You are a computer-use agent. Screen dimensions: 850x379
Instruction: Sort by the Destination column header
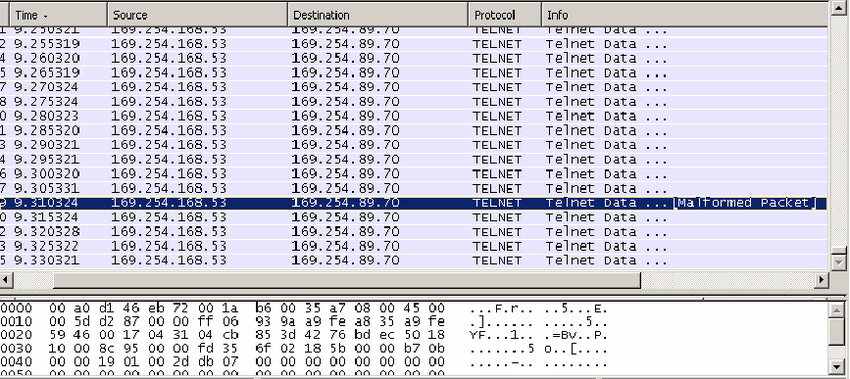(x=378, y=15)
